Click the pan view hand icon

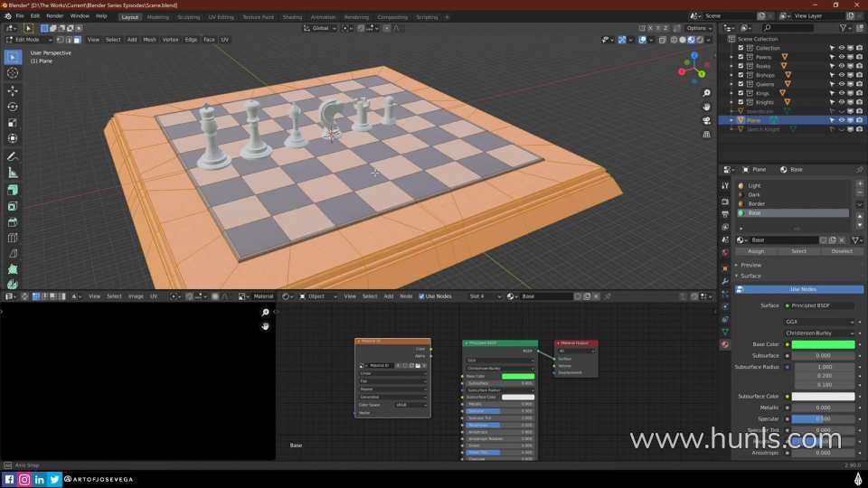click(x=706, y=105)
